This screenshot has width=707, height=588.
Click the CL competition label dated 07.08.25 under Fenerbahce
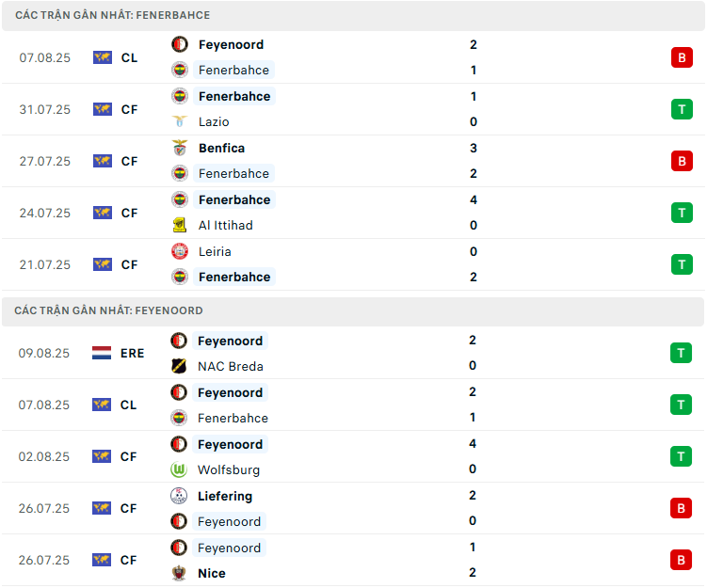(129, 57)
